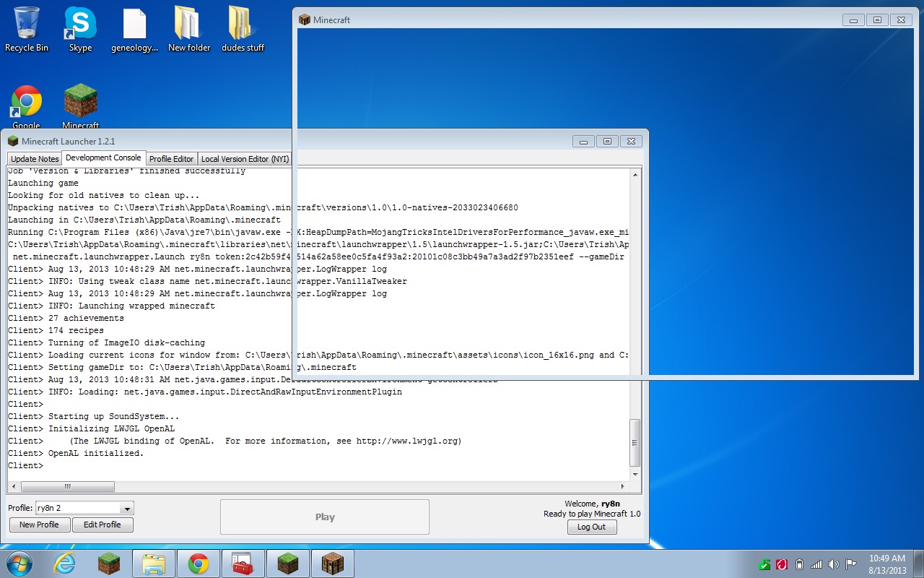Click the Minecraft desktop shortcut icon

coord(80,104)
